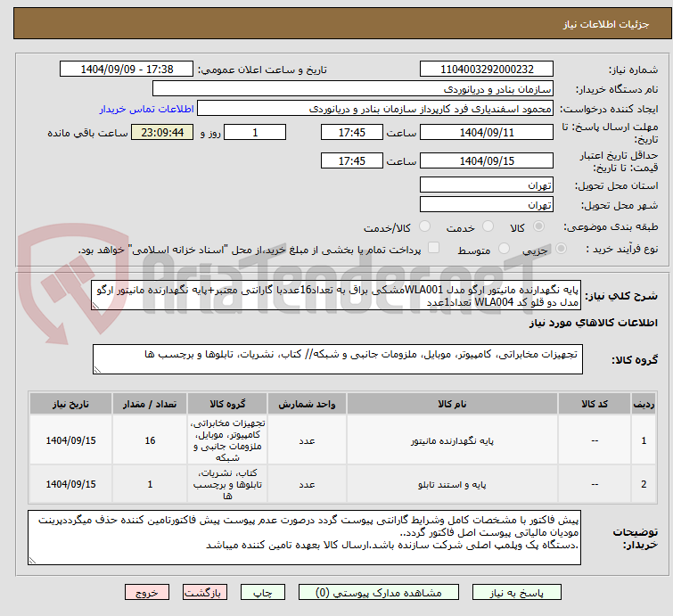The image size is (673, 616).
Task: Click the شهر محل تحویل field
Action: [x=487, y=204]
